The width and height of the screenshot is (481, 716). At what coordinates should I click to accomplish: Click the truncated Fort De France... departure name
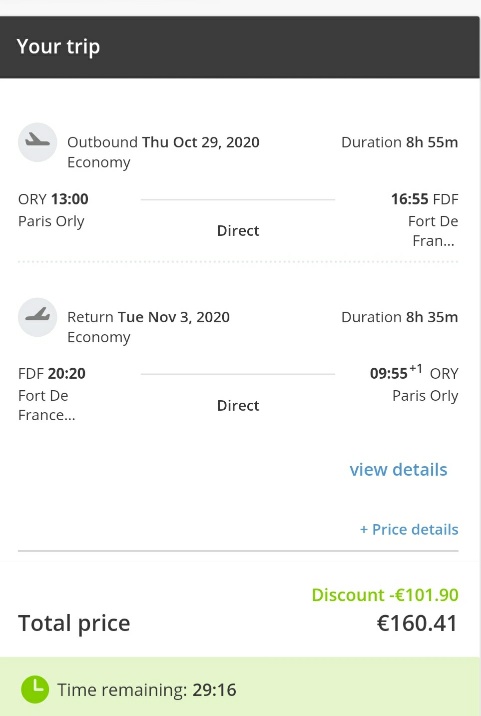(x=47, y=405)
